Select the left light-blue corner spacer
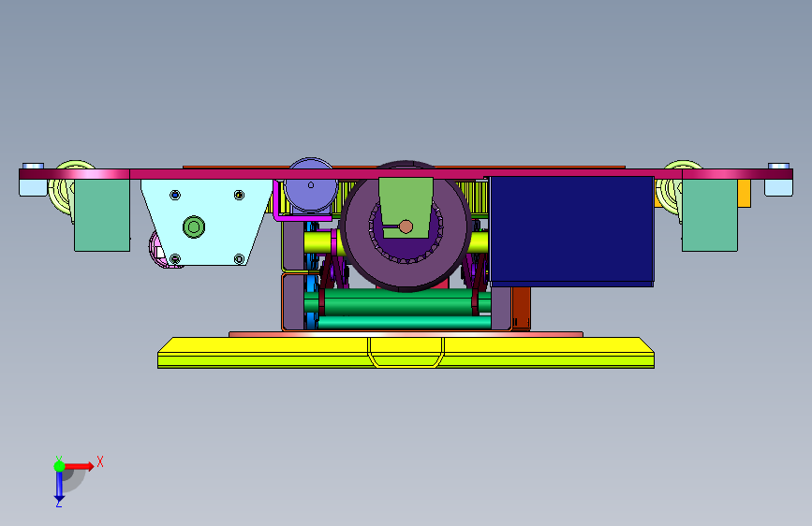812x526 pixels. pos(33,187)
